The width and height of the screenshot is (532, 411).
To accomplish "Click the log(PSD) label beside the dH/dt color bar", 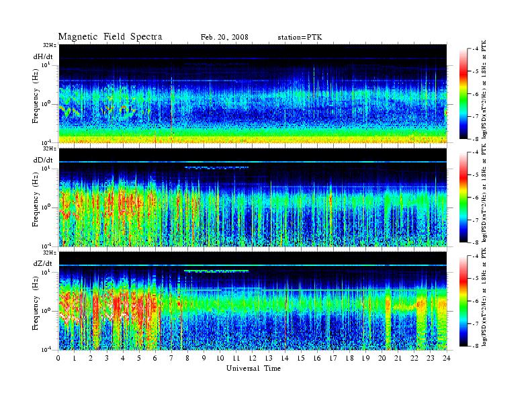I will 484,89.
